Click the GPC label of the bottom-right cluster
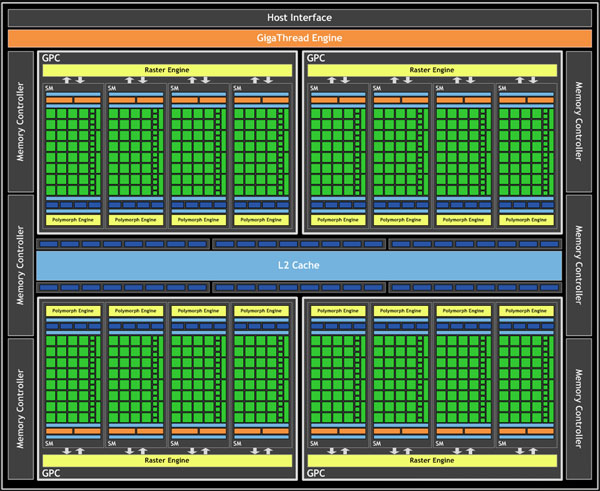This screenshot has height=491, width=600. 317,473
